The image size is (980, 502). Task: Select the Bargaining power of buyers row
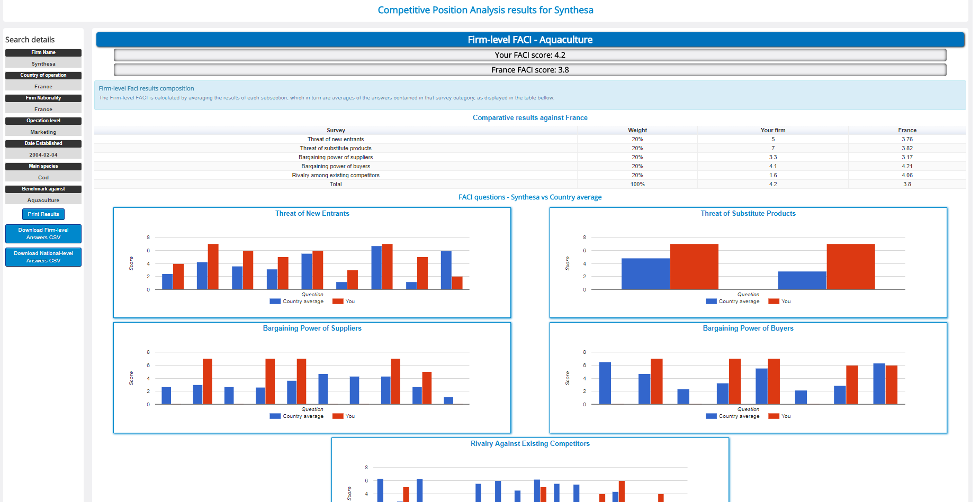530,167
